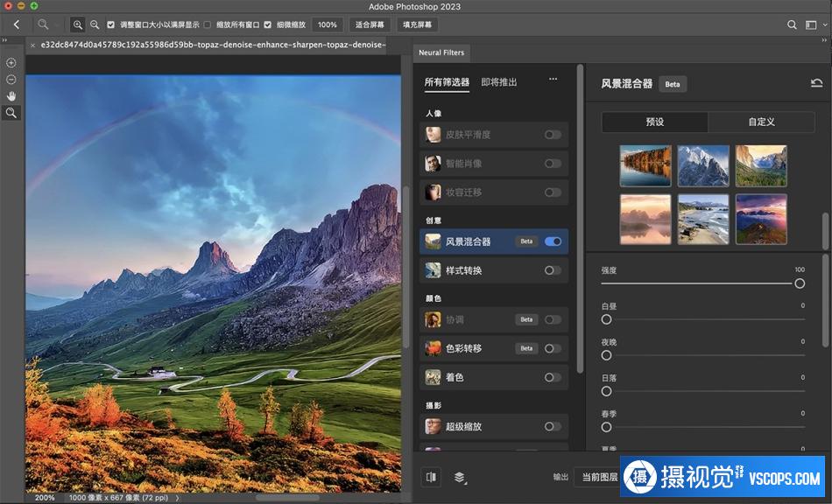Turn on the 协调 filter switch
The image size is (832, 504).
click(553, 319)
